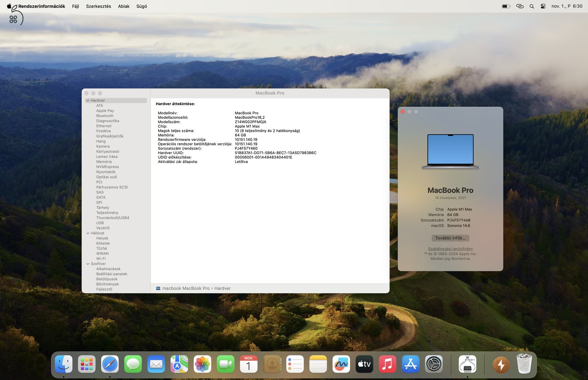
Task: Open Freeform app in dock
Action: coord(341,364)
